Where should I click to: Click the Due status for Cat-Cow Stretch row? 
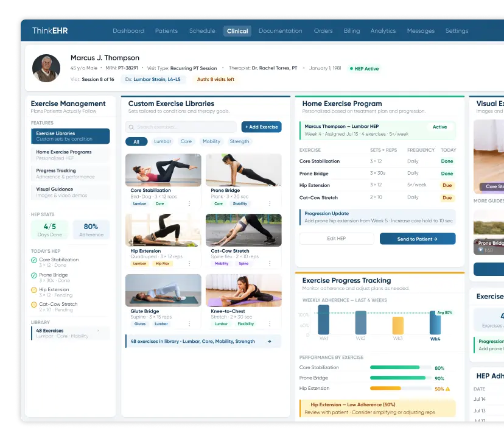pyautogui.click(x=447, y=198)
